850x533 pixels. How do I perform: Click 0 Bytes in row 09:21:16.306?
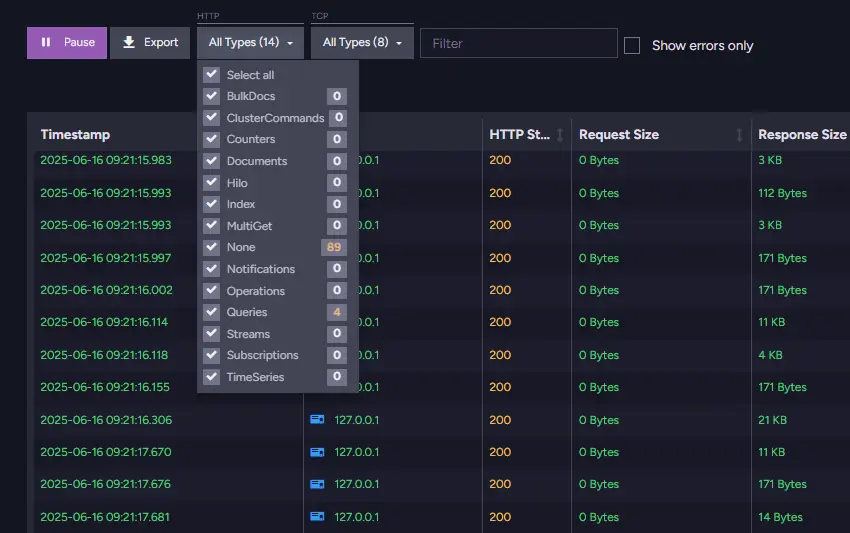tap(598, 420)
